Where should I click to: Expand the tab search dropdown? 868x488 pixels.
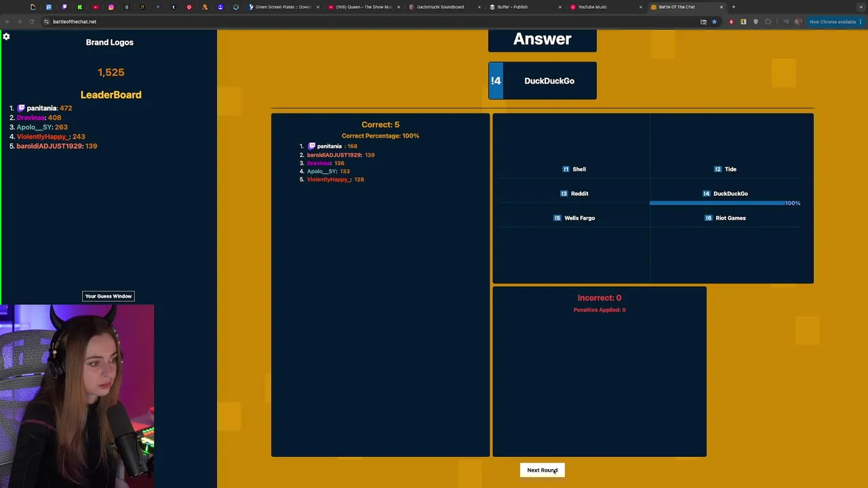tap(861, 7)
